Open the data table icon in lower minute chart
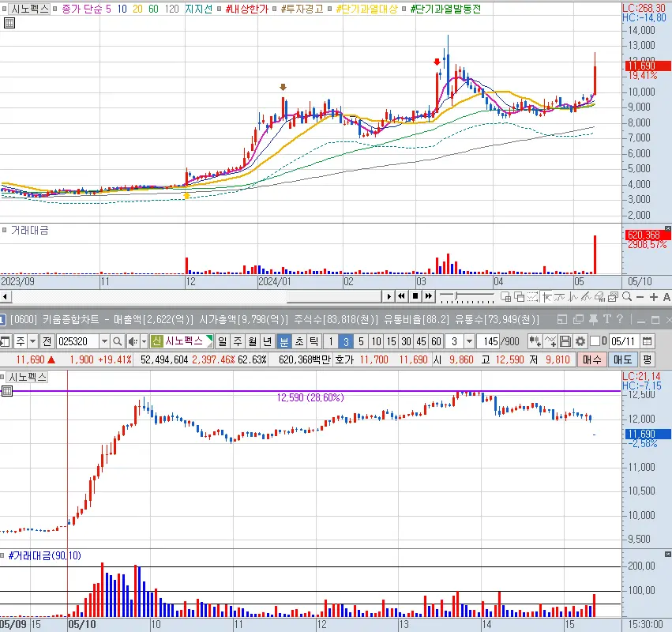This screenshot has width=672, height=632. coord(7,390)
